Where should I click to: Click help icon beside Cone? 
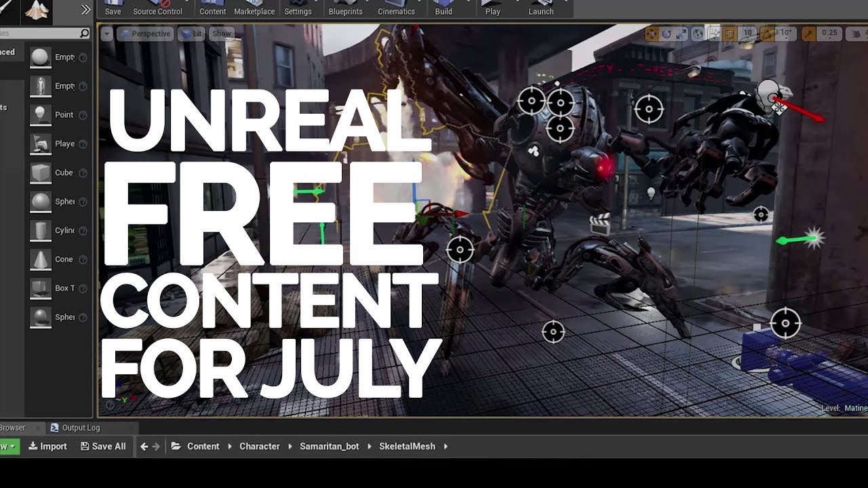(83, 260)
